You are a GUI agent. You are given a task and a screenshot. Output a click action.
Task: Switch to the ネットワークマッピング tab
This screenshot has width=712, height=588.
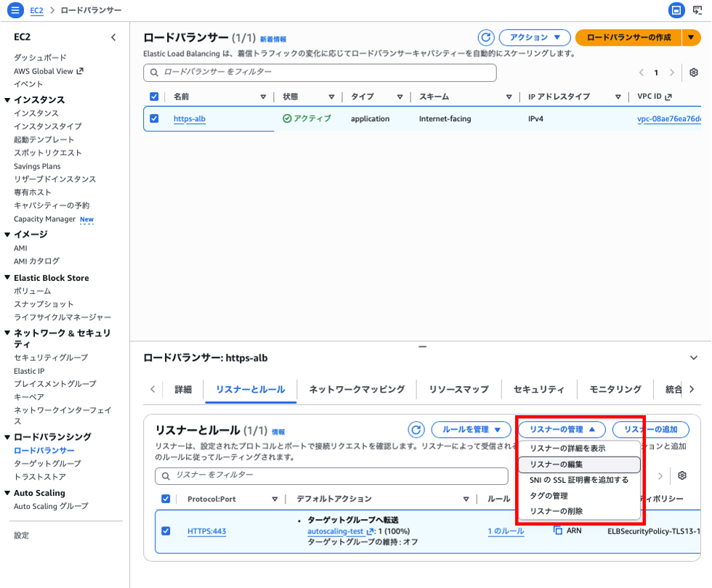(357, 389)
